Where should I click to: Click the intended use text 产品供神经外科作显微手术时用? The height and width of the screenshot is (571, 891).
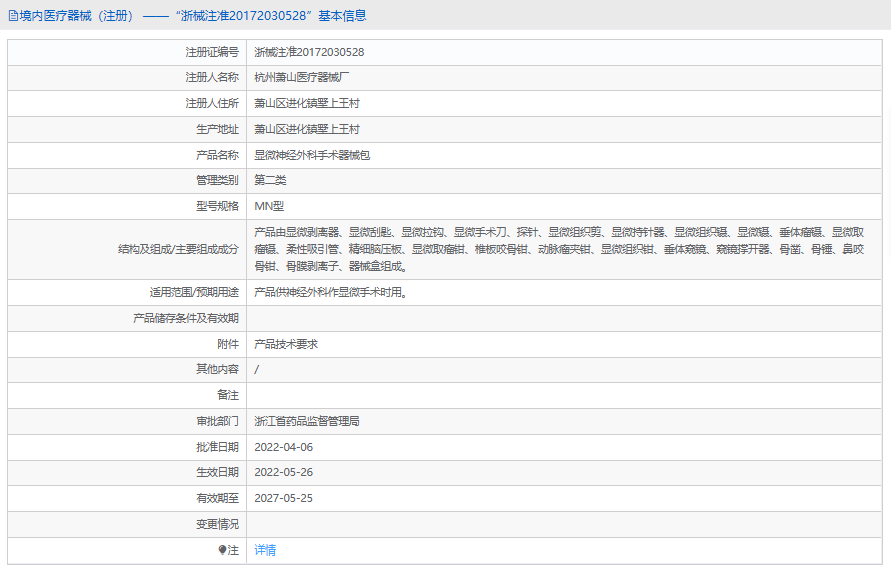click(x=331, y=293)
